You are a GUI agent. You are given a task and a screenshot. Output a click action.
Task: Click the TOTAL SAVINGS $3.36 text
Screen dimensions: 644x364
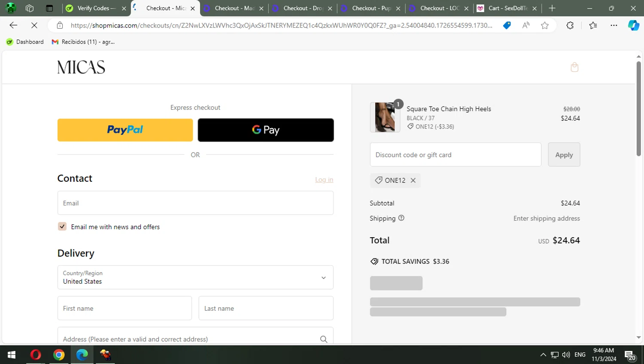(415, 261)
